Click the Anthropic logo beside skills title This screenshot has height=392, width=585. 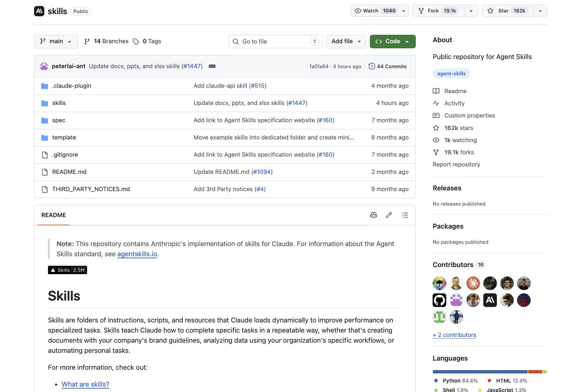coord(39,11)
